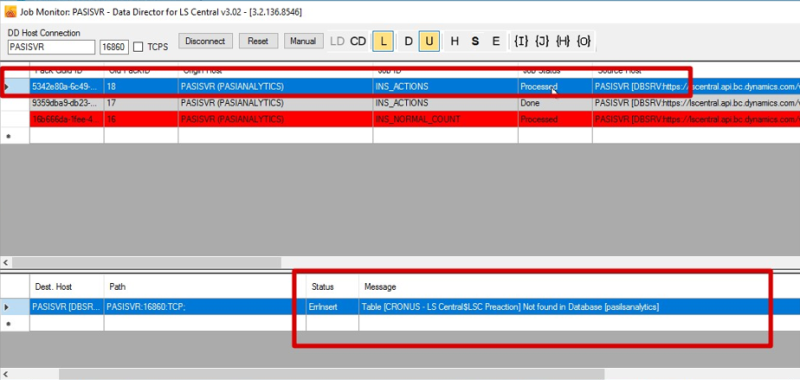Toggle the LD filter icon in toolbar
800x380 pixels.
pyautogui.click(x=337, y=41)
